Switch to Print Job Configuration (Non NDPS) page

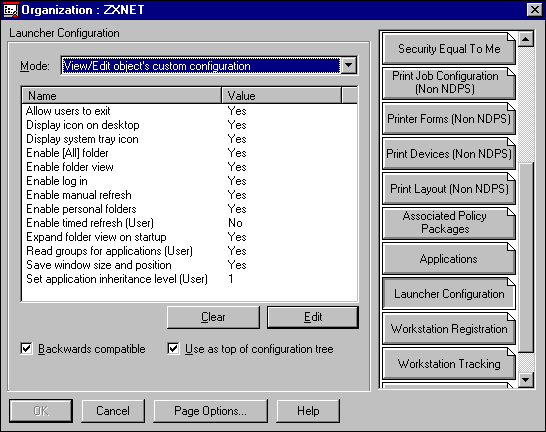click(448, 83)
